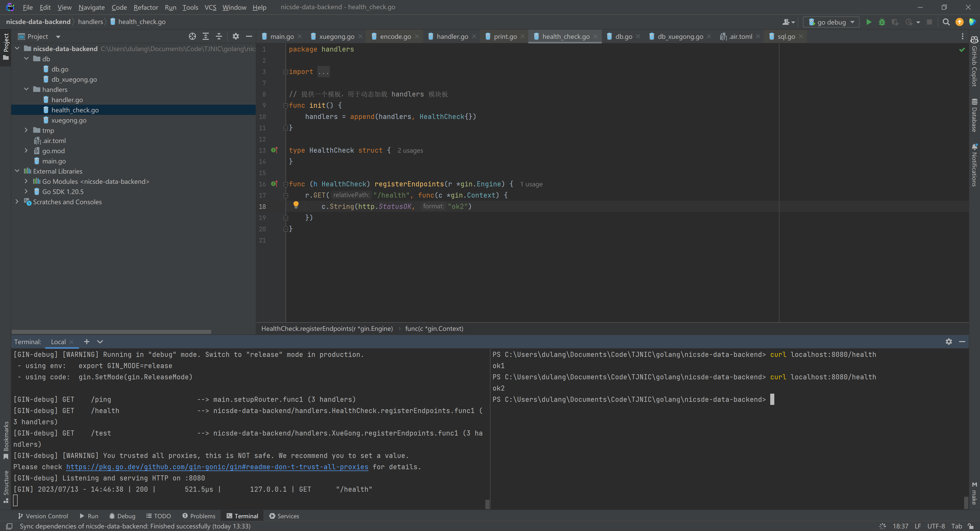Click the Debug bug icon in toolbar
Screen dimensions: 980x531
[881, 22]
